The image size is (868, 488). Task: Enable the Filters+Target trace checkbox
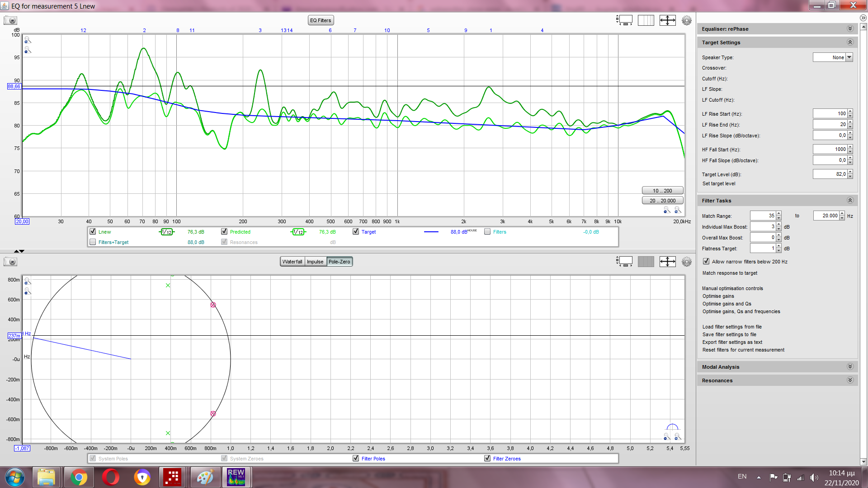pyautogui.click(x=93, y=242)
